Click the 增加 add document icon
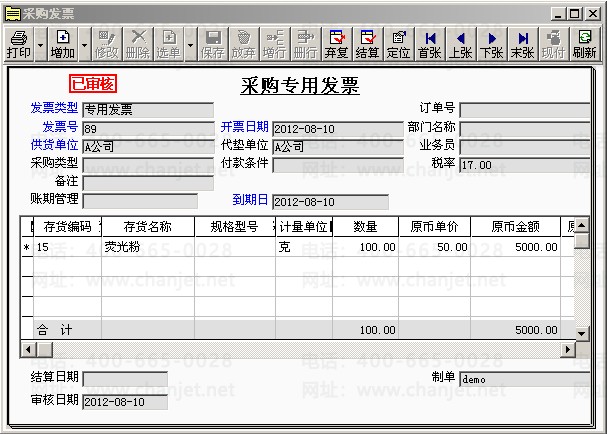607x434 pixels. click(x=62, y=44)
